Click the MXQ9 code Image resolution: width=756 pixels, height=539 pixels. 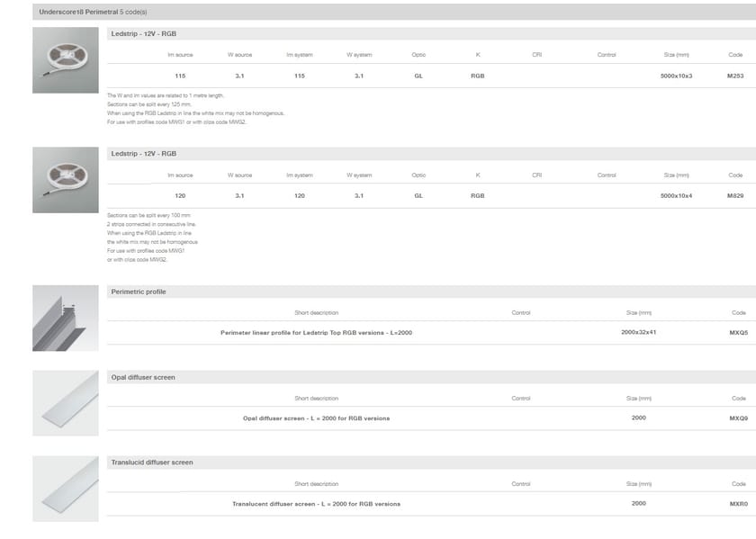[738, 418]
